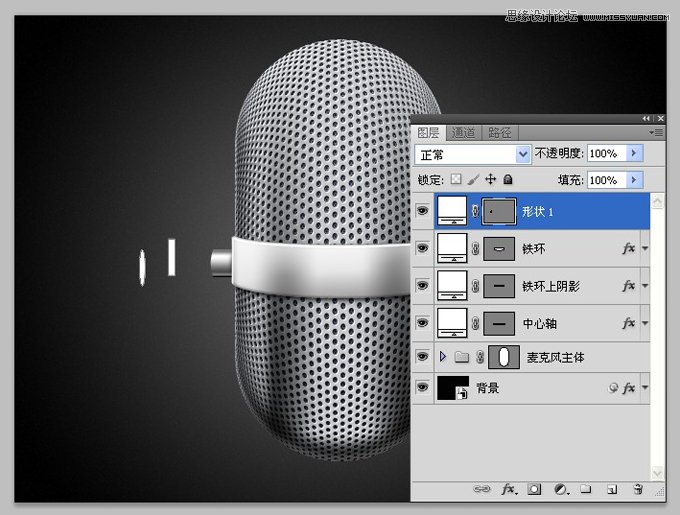Click the 铁环 fill color thumbnail
The width and height of the screenshot is (680, 515).
pyautogui.click(x=452, y=248)
